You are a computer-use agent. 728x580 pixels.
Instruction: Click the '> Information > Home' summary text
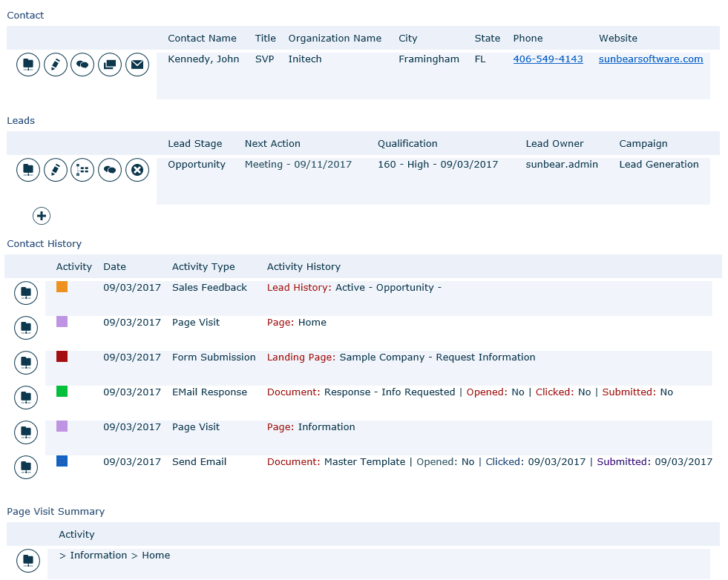114,555
